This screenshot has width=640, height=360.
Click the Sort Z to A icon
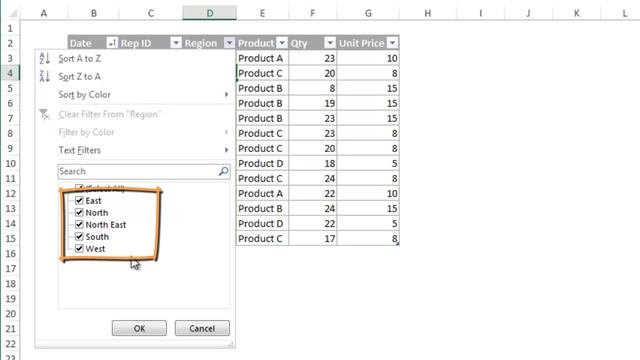[44, 76]
